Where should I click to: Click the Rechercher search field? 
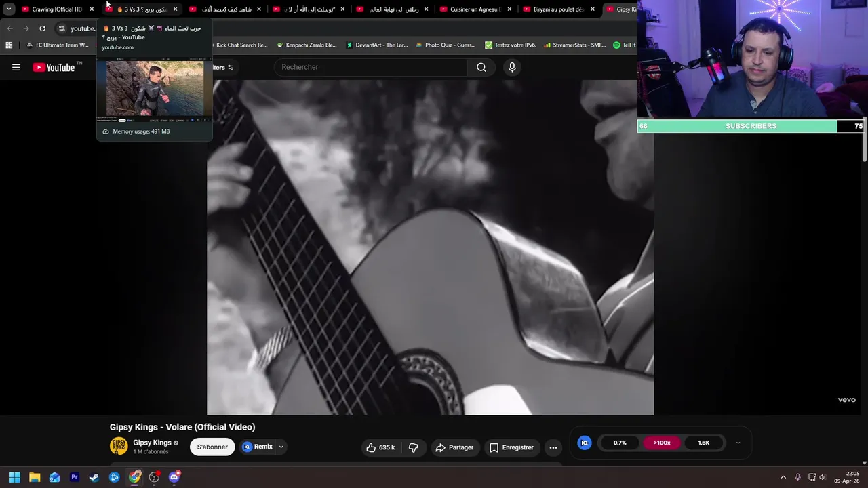pyautogui.click(x=370, y=67)
